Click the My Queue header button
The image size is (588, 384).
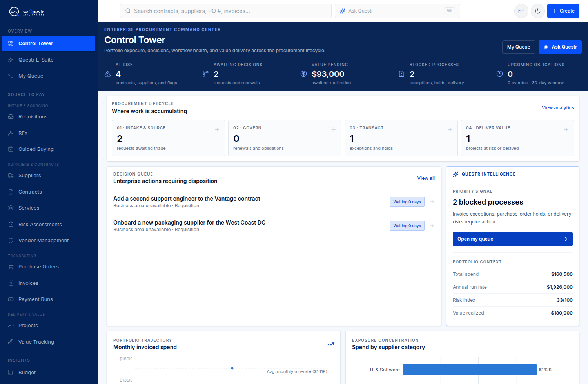click(519, 47)
